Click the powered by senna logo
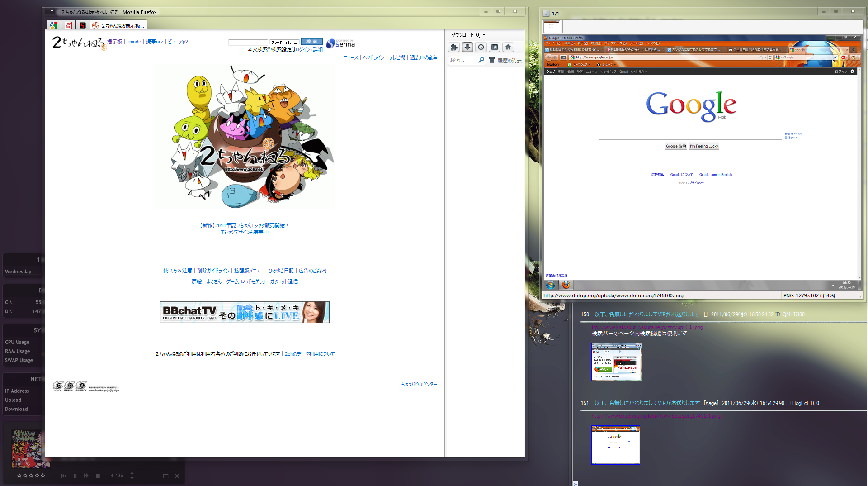 click(x=340, y=43)
